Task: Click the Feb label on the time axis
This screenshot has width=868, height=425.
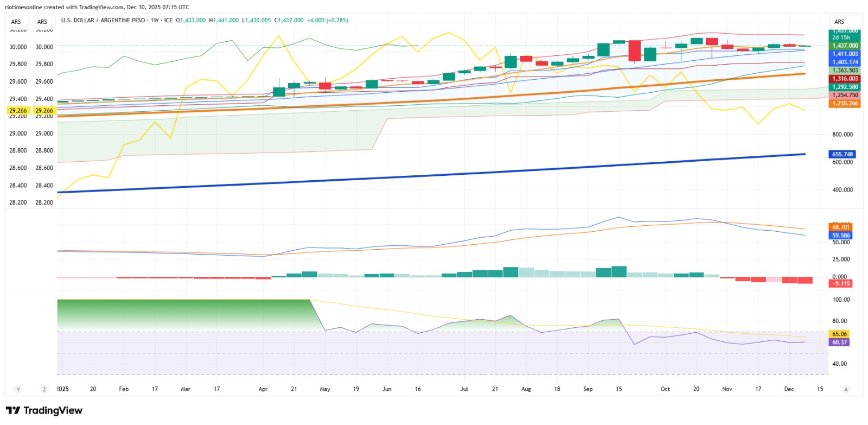Action: (x=124, y=389)
